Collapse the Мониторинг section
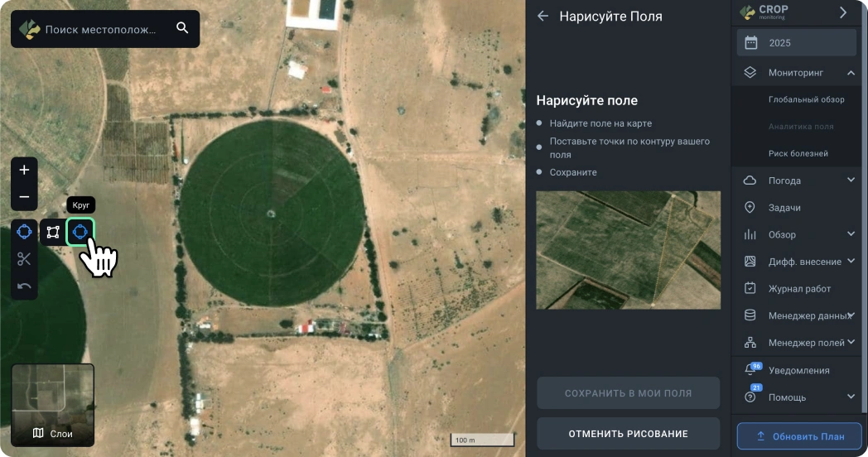This screenshot has height=457, width=868. (x=851, y=73)
